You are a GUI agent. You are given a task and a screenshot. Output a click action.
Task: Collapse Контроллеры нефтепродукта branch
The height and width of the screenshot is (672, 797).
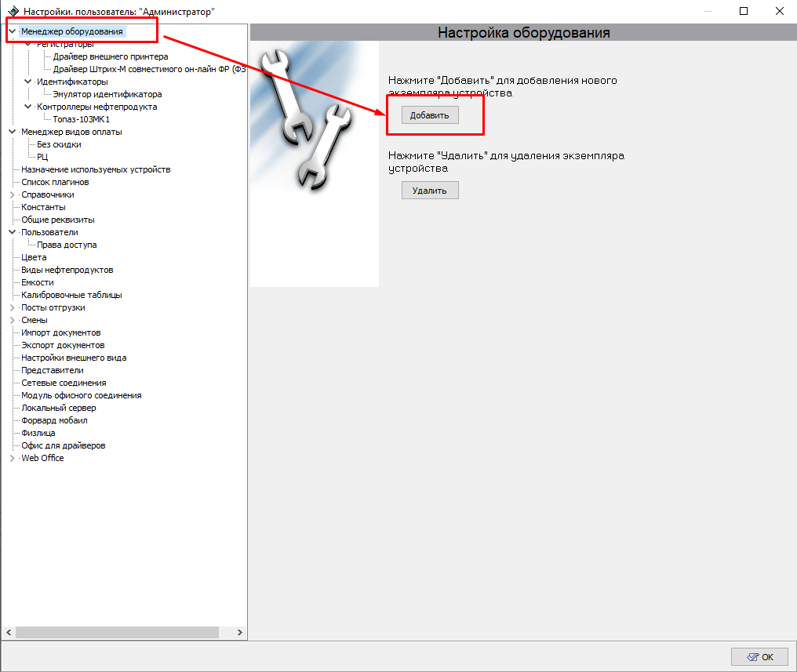pos(28,107)
